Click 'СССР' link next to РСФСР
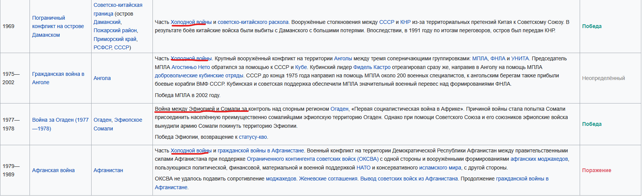The height and width of the screenshot is (196, 644). pyautogui.click(x=121, y=47)
